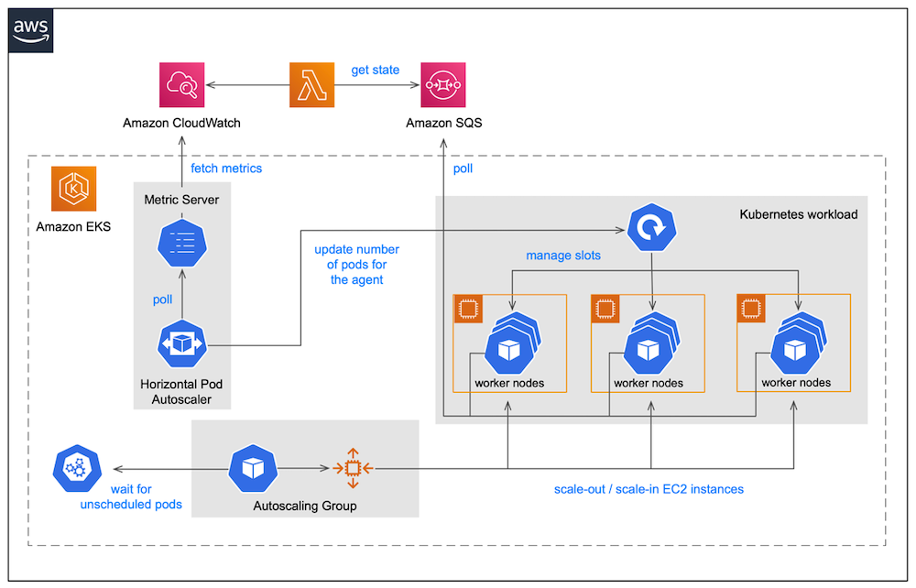Select the Metric Server hexagon icon
This screenshot has width=916, height=588.
181,243
